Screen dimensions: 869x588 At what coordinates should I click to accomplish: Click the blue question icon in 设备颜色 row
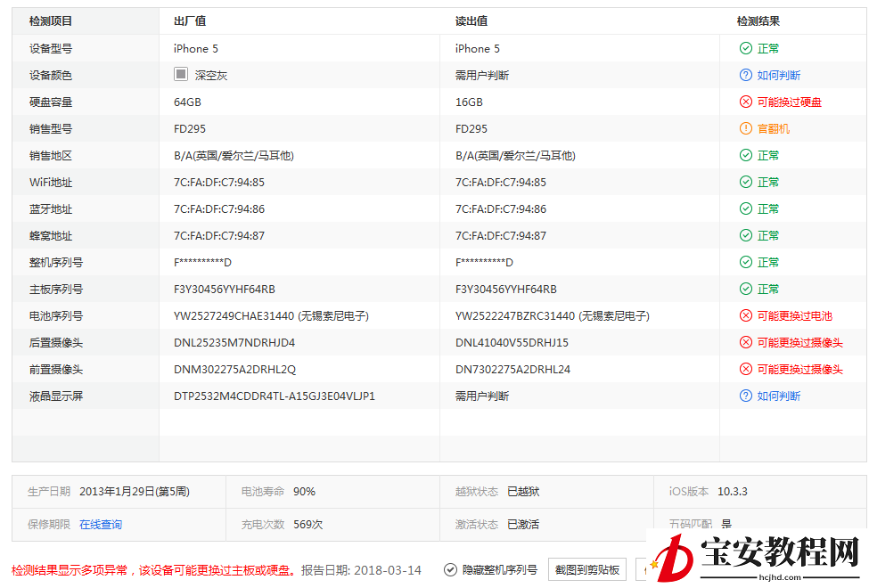(745, 75)
